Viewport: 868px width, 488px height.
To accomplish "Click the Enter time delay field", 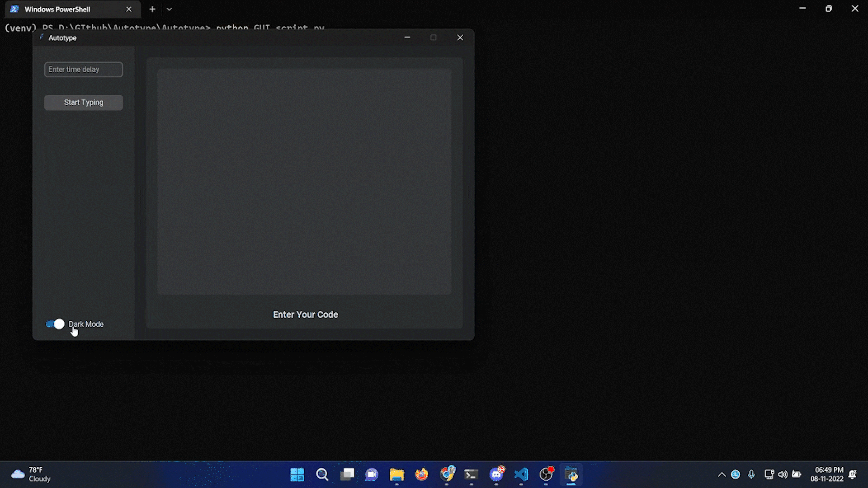I will (83, 70).
